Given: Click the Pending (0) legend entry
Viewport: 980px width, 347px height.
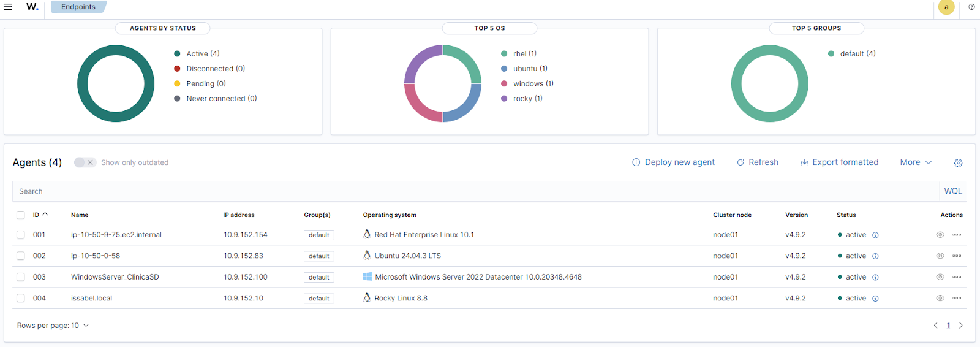Looking at the screenshot, I should (x=200, y=84).
